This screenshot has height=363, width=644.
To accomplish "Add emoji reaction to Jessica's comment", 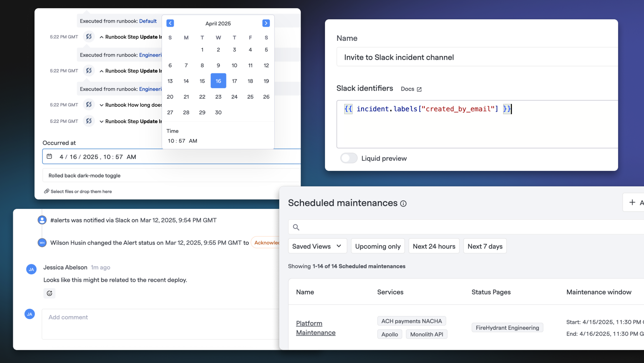I will tap(49, 293).
